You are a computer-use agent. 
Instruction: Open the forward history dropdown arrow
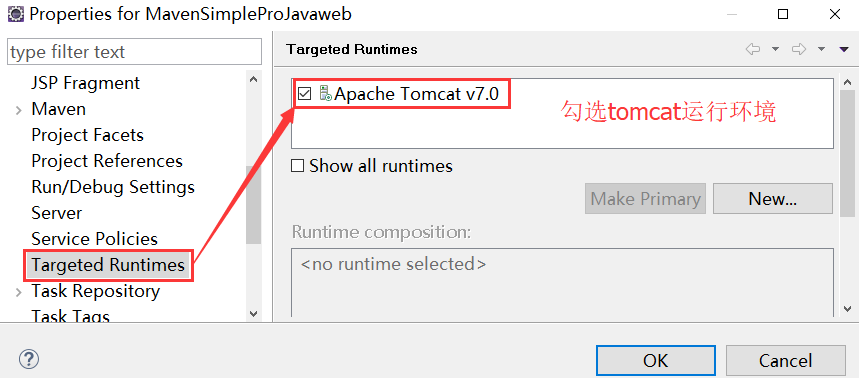821,49
